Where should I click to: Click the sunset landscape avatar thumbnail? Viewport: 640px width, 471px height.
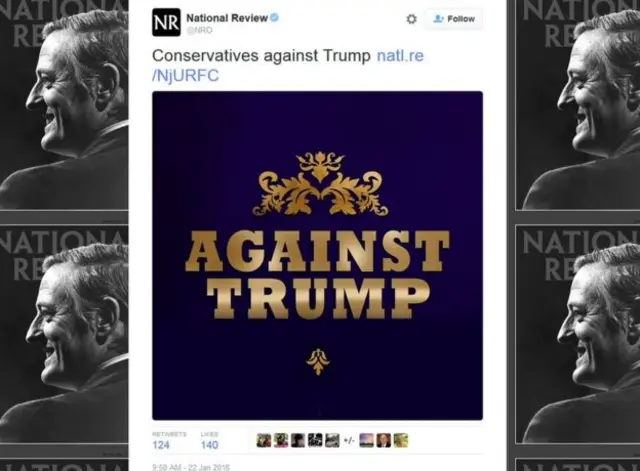[x=366, y=440]
